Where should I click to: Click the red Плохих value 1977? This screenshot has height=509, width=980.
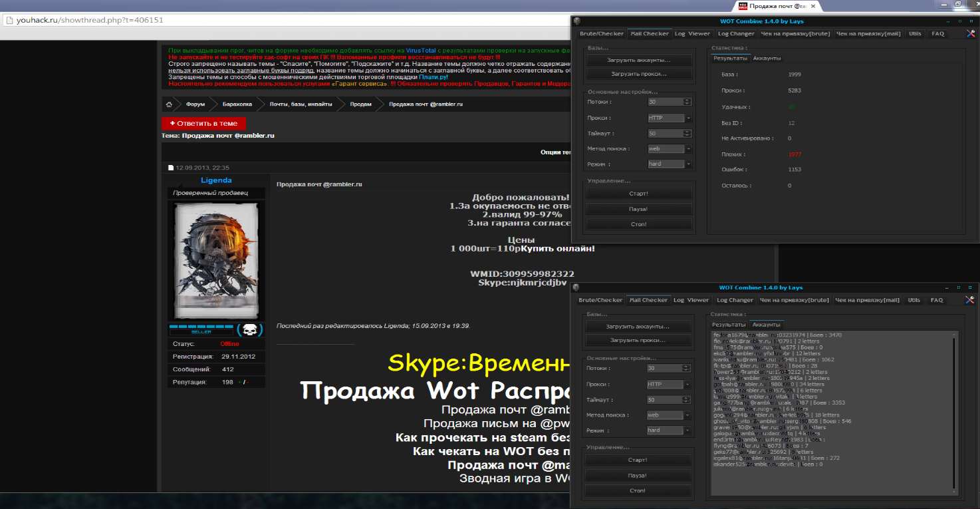pos(795,154)
